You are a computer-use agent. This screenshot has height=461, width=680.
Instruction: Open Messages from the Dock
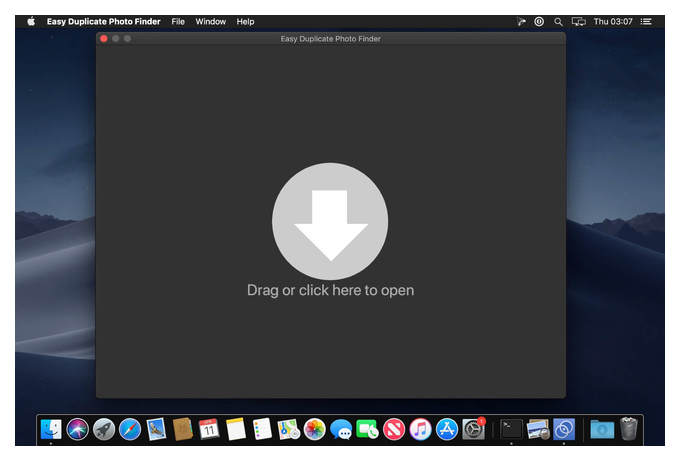tap(341, 429)
